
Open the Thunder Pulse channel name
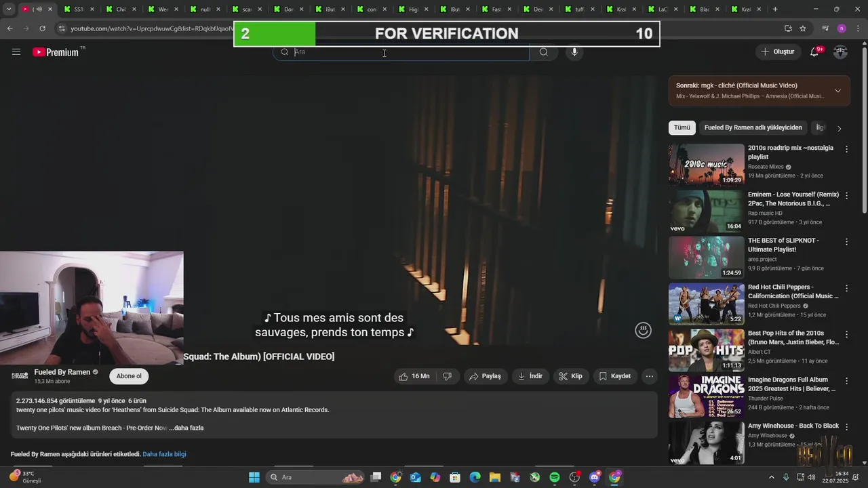click(x=766, y=399)
